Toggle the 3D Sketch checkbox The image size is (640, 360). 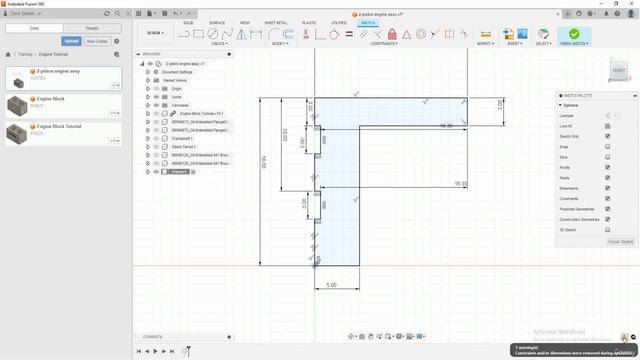pyautogui.click(x=607, y=230)
